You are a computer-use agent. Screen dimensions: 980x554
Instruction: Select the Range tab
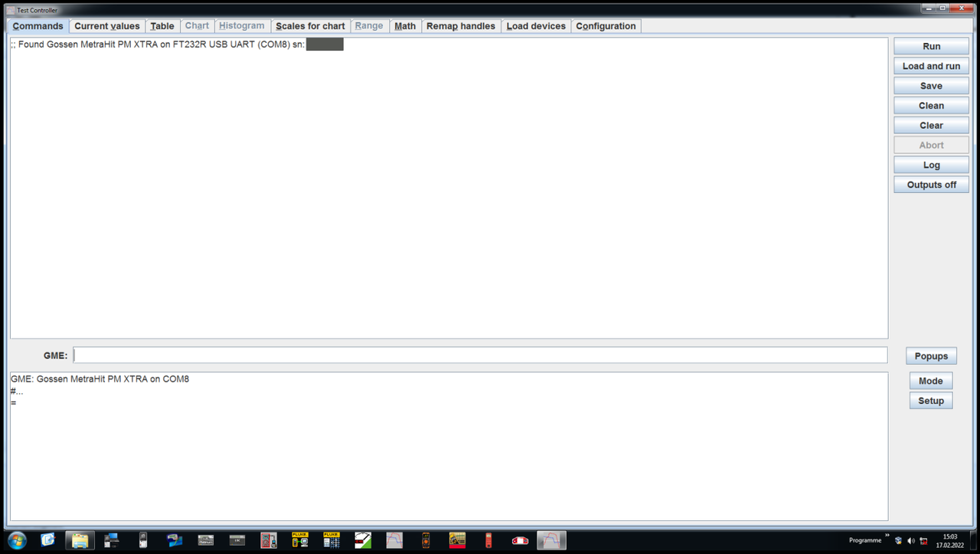tap(369, 26)
